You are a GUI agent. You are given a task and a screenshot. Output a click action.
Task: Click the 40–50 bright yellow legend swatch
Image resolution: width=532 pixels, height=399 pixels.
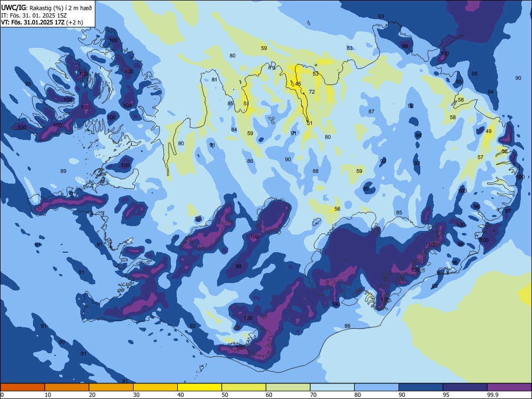tap(199, 387)
